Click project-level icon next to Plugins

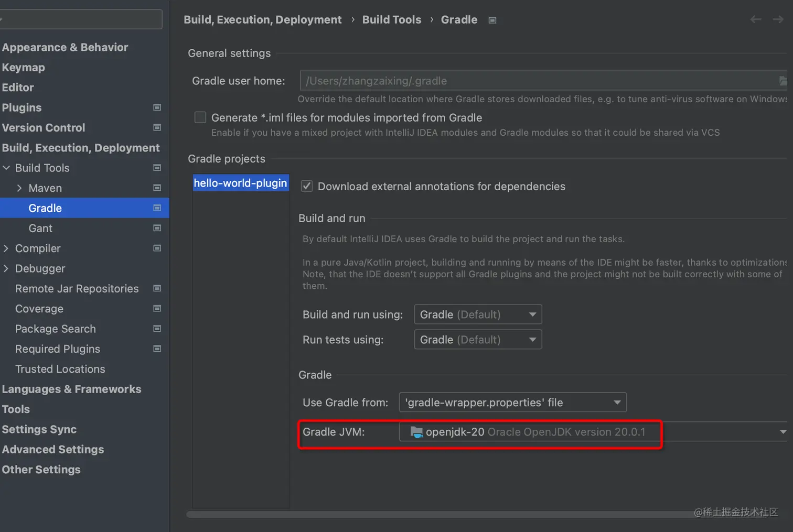(157, 107)
